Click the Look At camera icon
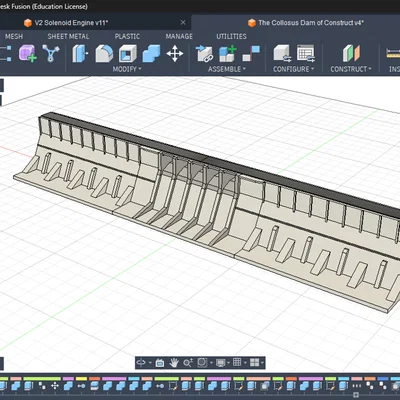The height and width of the screenshot is (400, 400). click(x=160, y=363)
